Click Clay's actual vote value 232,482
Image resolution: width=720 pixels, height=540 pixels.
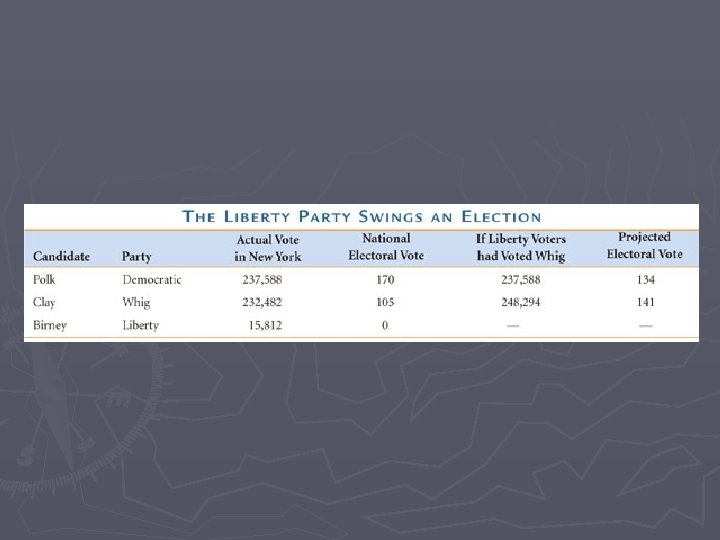tap(262, 302)
